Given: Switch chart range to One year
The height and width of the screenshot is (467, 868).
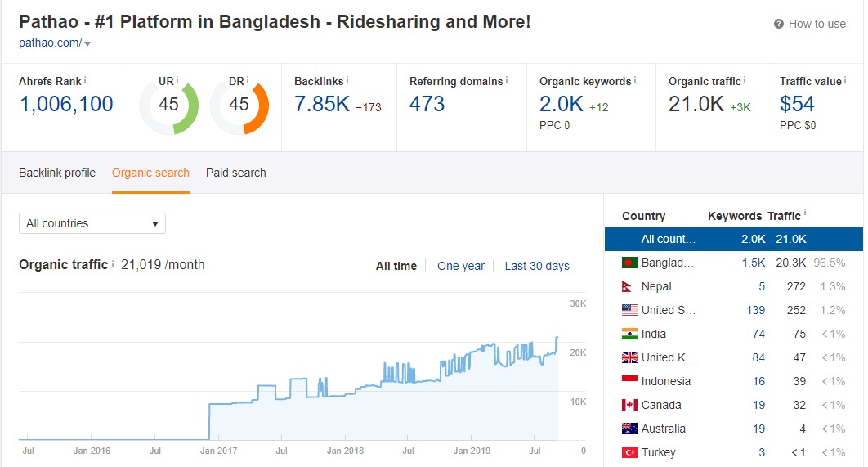Looking at the screenshot, I should coord(461,266).
